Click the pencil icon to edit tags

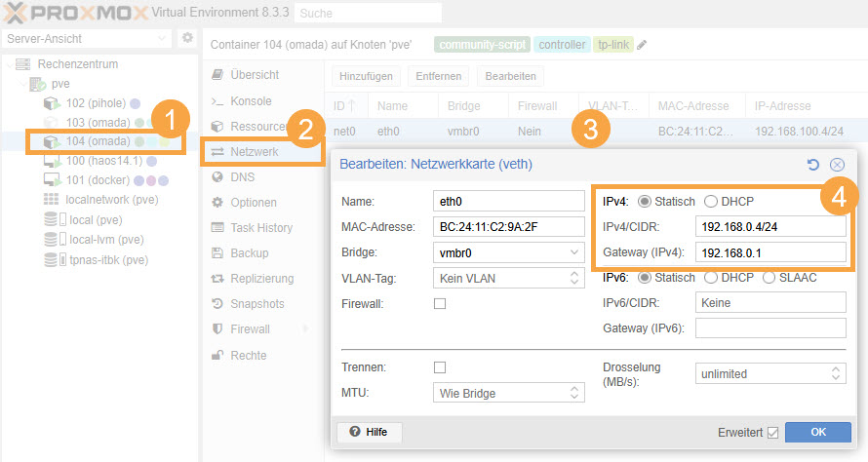(642, 45)
